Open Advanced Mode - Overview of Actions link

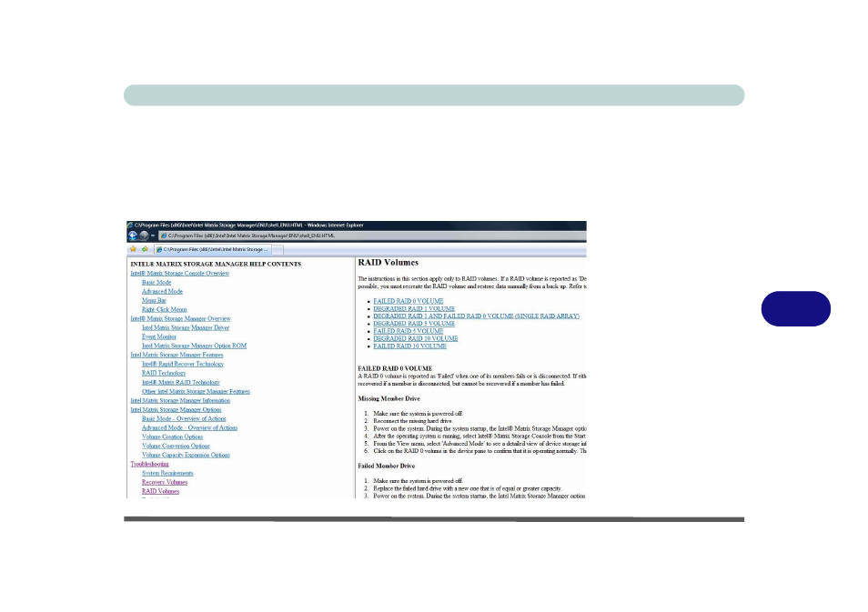[189, 427]
